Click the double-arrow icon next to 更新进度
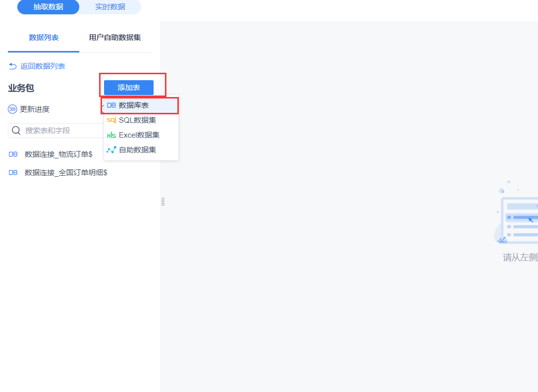 (x=12, y=109)
